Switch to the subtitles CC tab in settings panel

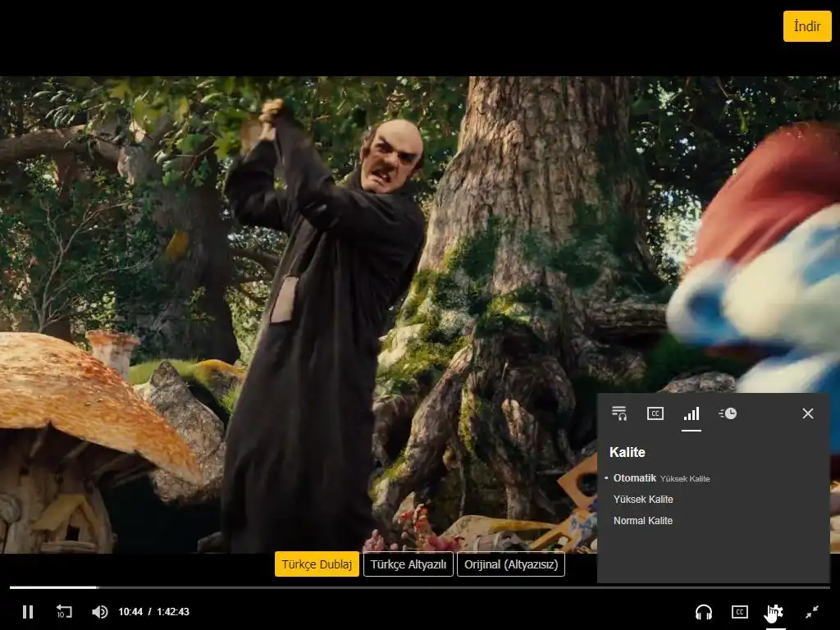click(655, 413)
